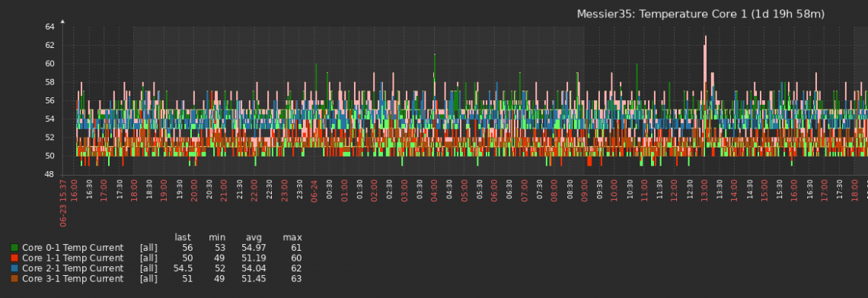Click the green Core 0-1 legend color swatch
Image resolution: width=868 pixels, height=298 pixels.
[14, 248]
